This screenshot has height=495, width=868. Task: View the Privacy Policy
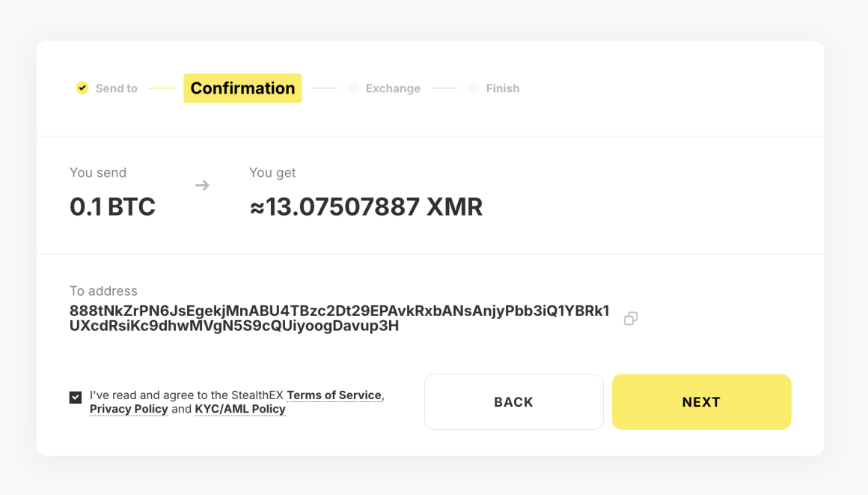click(128, 409)
